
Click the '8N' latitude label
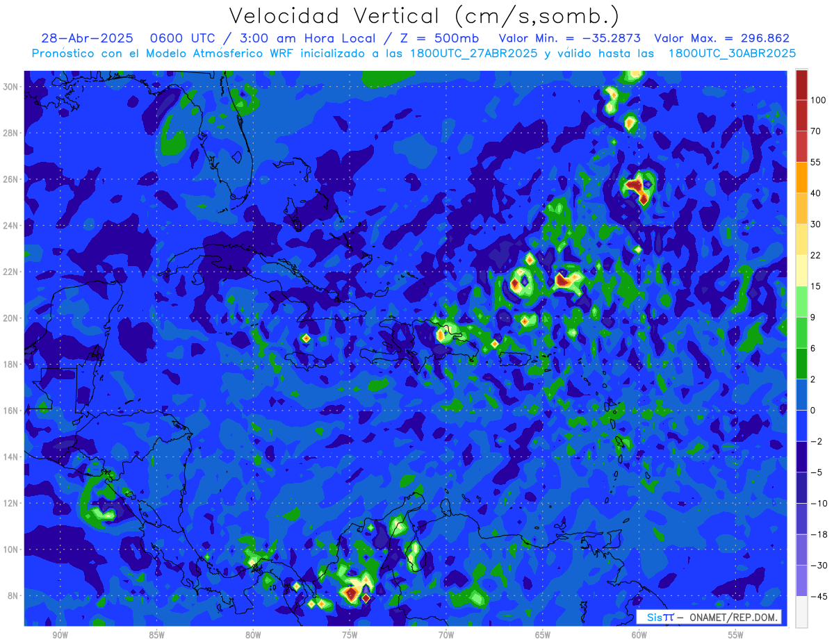pos(13,596)
